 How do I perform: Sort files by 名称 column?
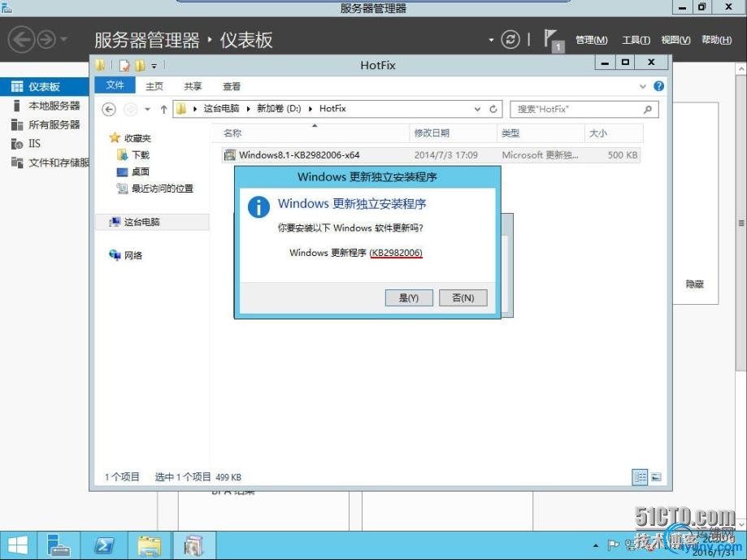(x=311, y=132)
